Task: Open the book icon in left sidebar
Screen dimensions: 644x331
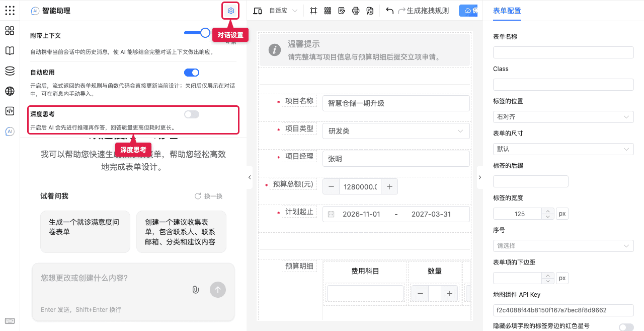Action: pos(10,51)
